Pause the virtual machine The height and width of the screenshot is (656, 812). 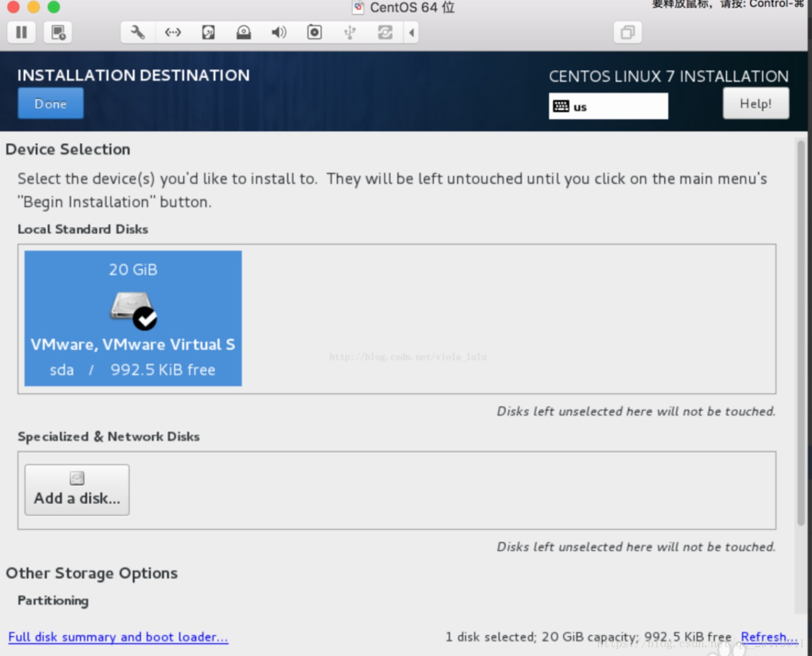(21, 32)
